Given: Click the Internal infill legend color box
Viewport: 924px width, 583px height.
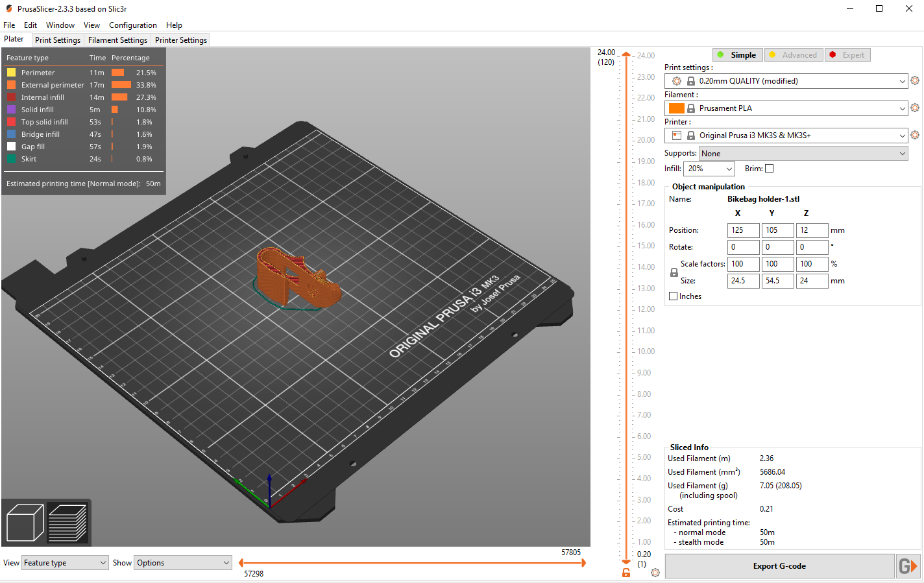Looking at the screenshot, I should (11, 97).
